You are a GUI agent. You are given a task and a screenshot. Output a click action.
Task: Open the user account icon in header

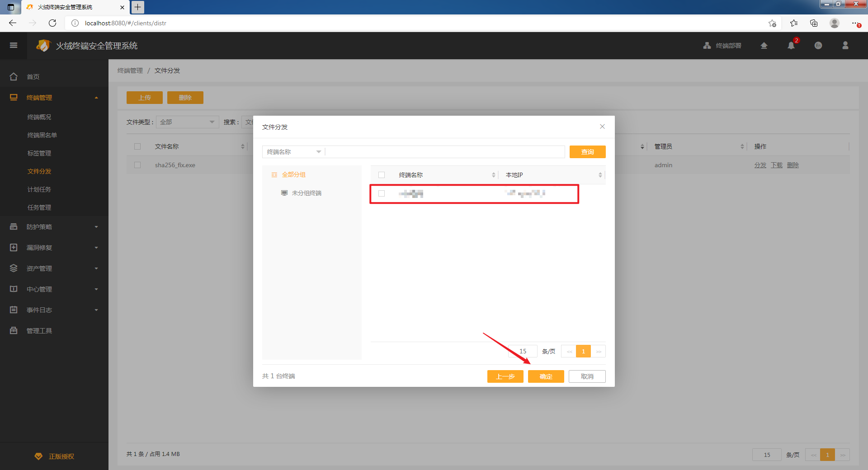[x=845, y=46]
